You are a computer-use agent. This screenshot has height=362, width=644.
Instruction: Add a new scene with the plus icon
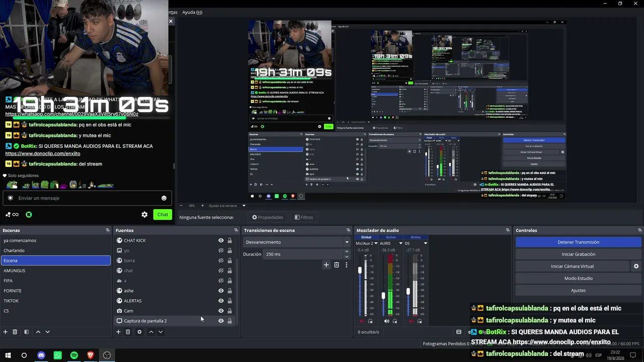click(6, 332)
